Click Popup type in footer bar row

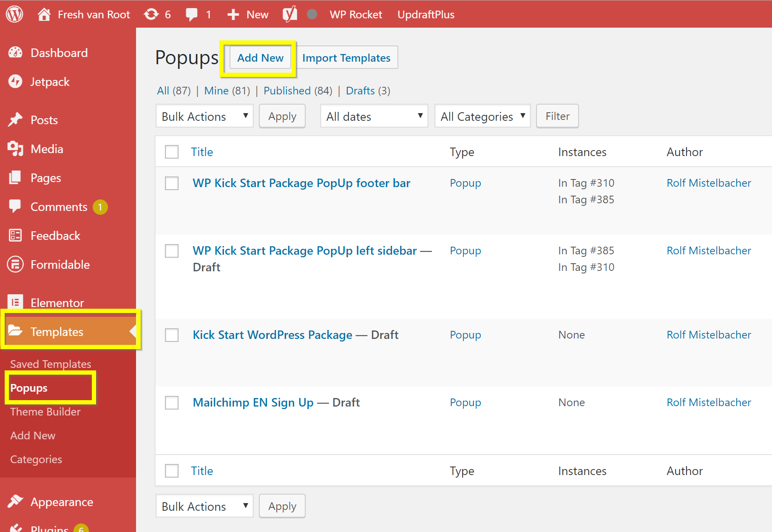click(465, 183)
